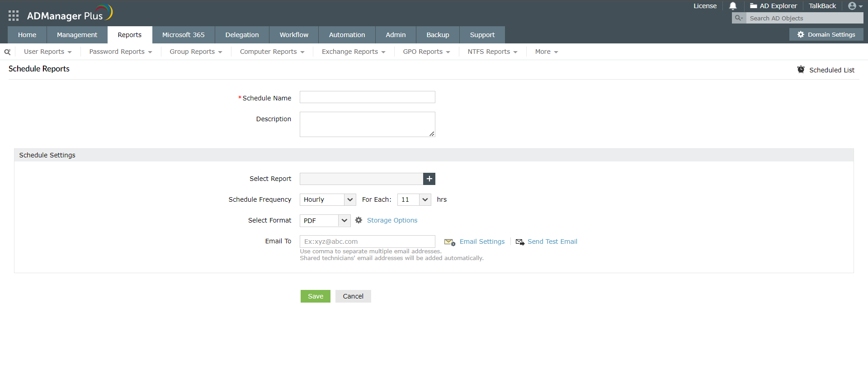The height and width of the screenshot is (365, 868).
Task: Open the Management tab
Action: pos(77,35)
